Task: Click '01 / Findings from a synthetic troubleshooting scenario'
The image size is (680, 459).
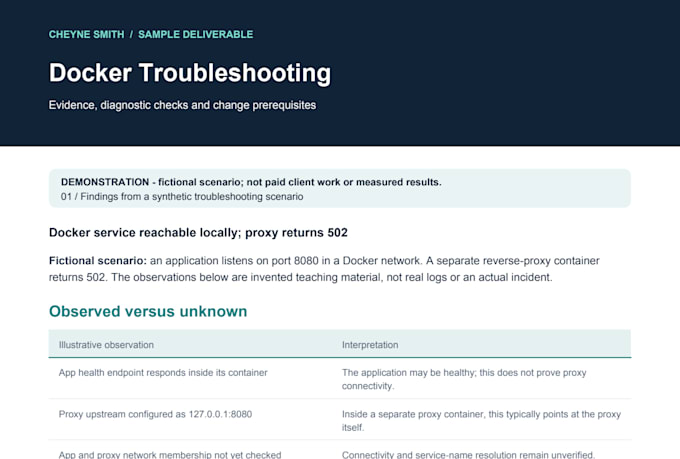Action: (x=182, y=197)
